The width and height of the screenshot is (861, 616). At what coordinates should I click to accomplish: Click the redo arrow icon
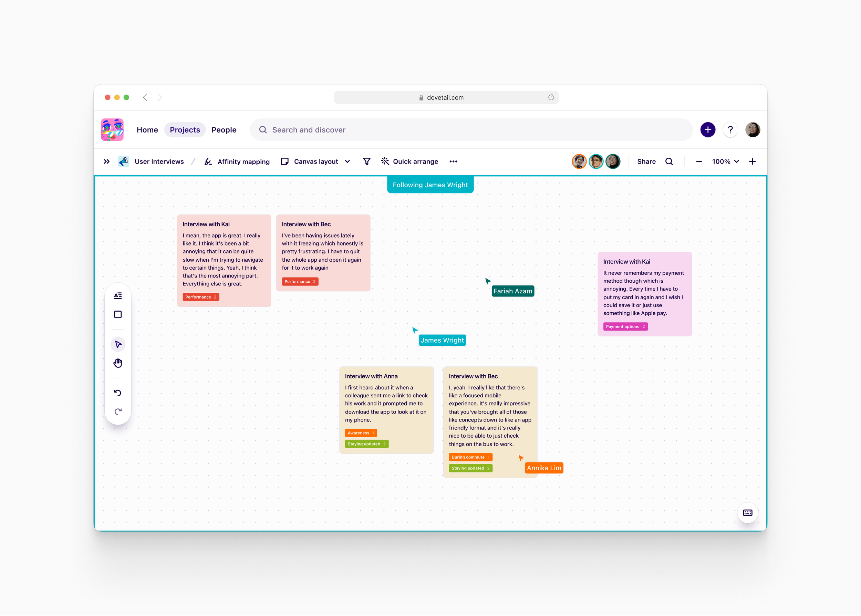point(118,411)
